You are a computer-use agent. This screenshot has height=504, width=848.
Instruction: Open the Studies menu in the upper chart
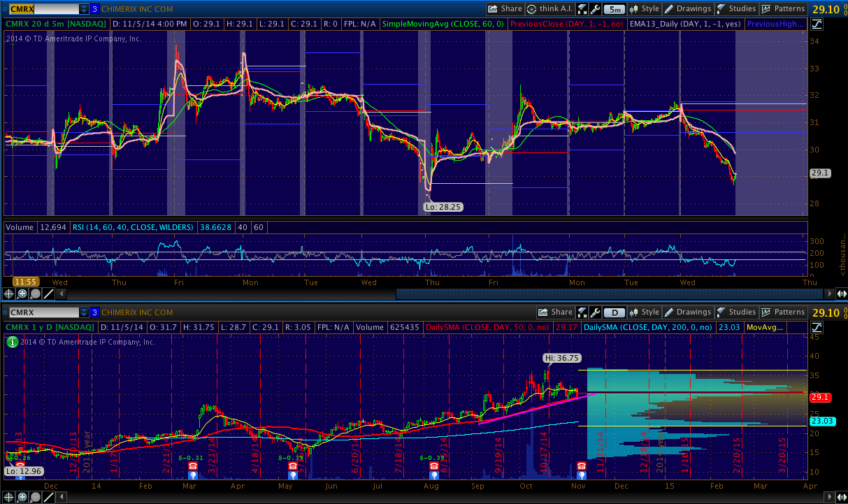coord(736,9)
